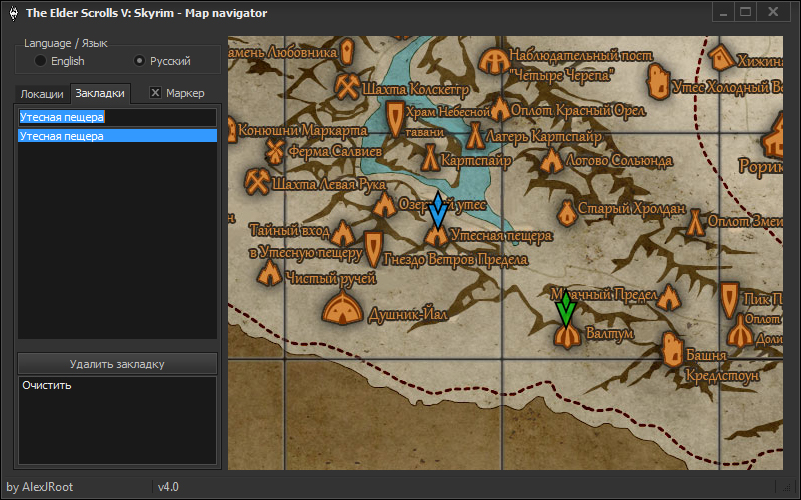Click the Утесная пещера cave icon on map
Image resolution: width=801 pixels, height=500 pixels.
436,236
